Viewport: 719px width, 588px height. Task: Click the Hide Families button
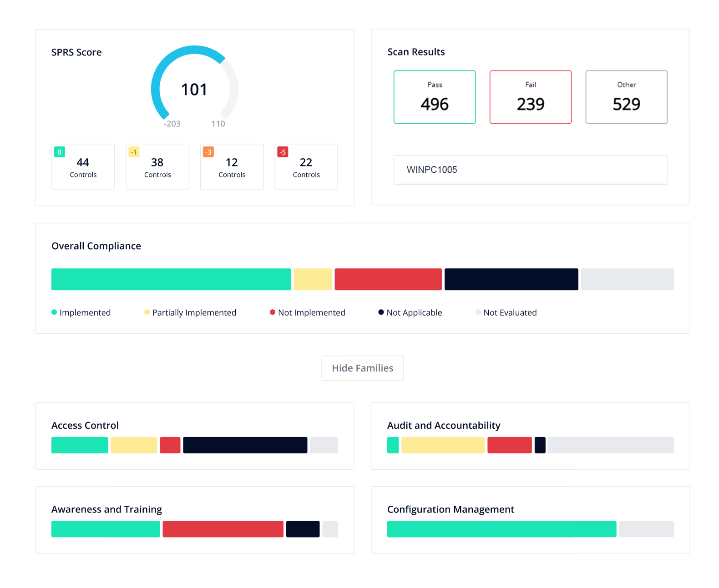[x=362, y=368]
